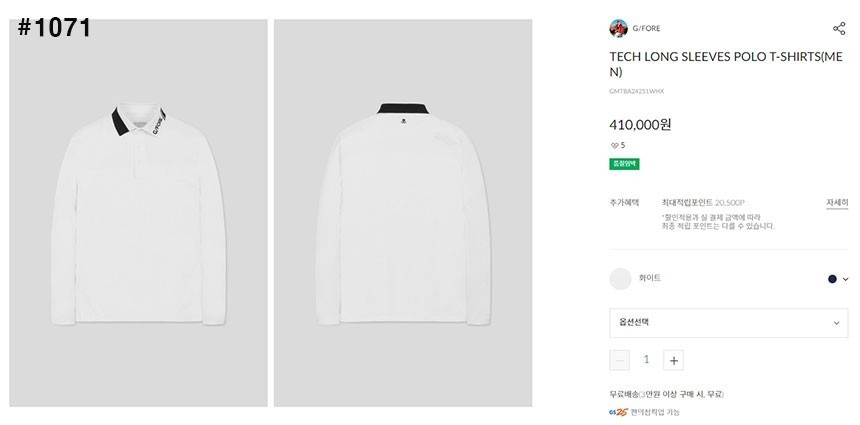View the back polo shirt image
The width and height of the screenshot is (860, 425).
click(402, 213)
